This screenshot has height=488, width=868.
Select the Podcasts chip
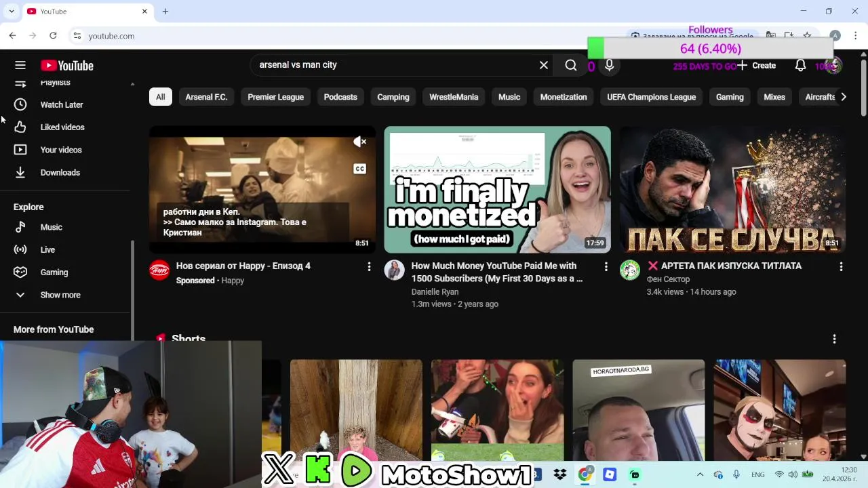click(x=340, y=97)
